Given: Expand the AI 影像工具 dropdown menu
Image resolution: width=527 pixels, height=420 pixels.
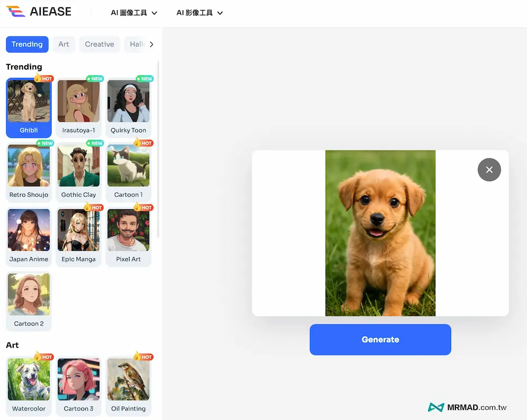Looking at the screenshot, I should click(x=199, y=13).
